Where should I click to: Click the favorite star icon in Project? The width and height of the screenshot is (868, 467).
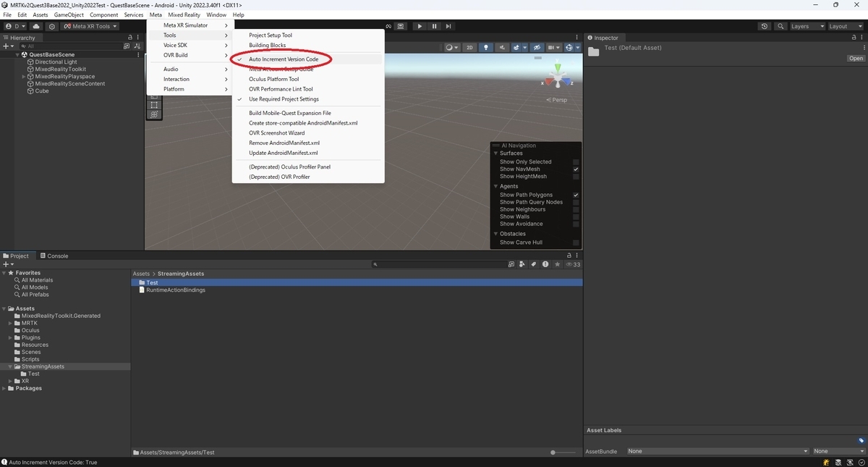[x=557, y=264]
